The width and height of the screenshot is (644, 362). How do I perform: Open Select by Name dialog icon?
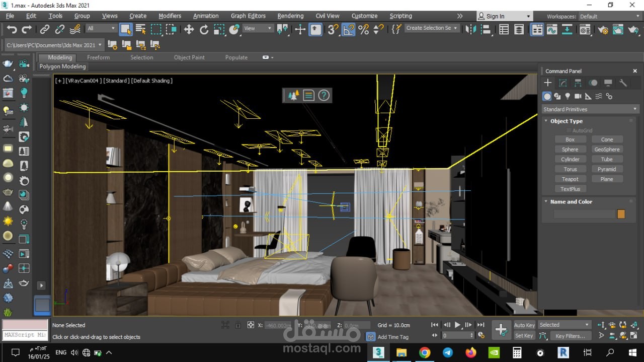(x=141, y=29)
